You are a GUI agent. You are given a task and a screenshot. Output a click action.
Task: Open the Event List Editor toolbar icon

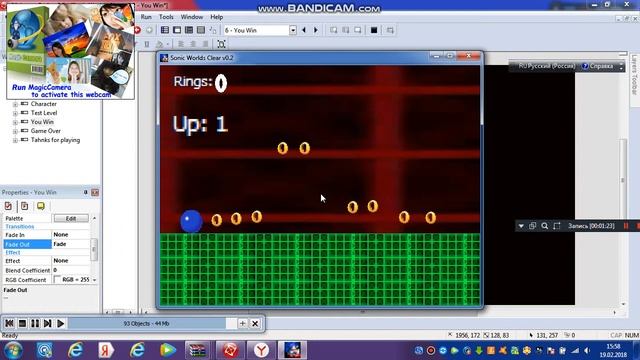[x=201, y=30]
